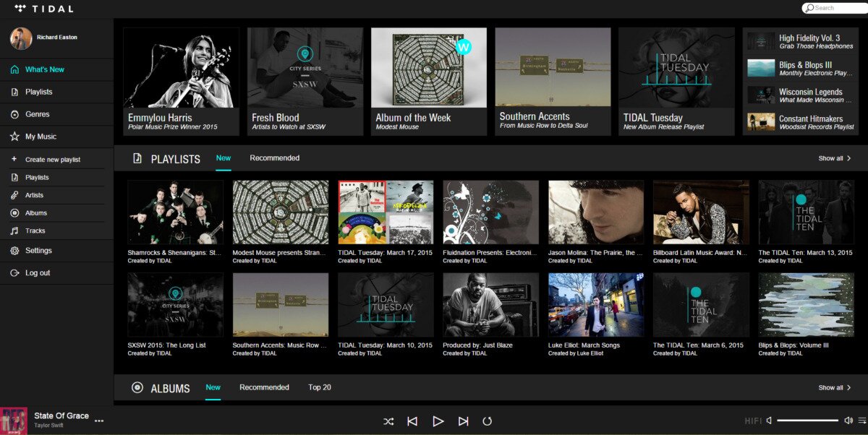Open The TIDAL Ten: March 6 playlist
868x435 pixels.
(701, 305)
